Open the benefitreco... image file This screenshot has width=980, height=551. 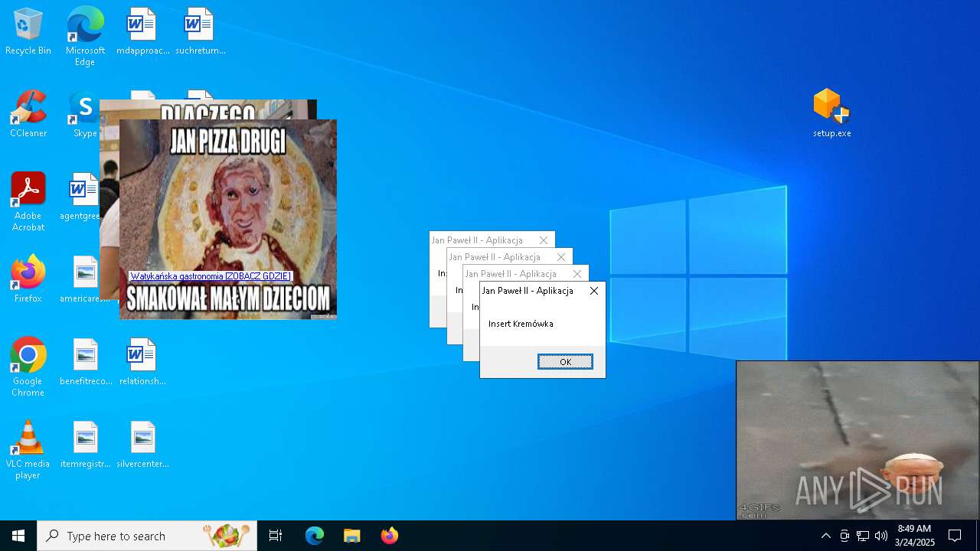pyautogui.click(x=85, y=362)
